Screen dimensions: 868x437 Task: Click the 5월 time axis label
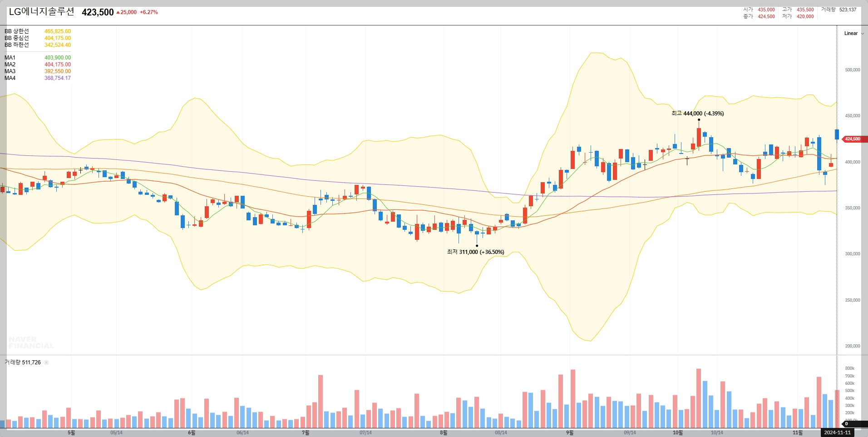pyautogui.click(x=71, y=432)
